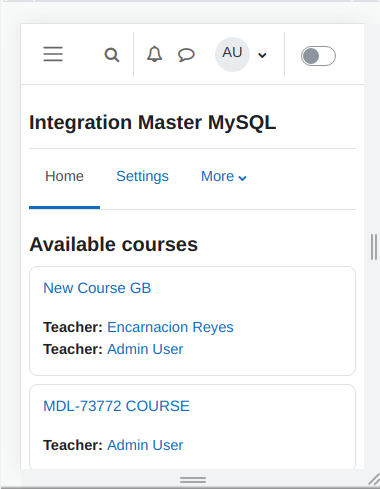The image size is (380, 489).
Task: Click the Available courses heading
Action: pos(114,244)
